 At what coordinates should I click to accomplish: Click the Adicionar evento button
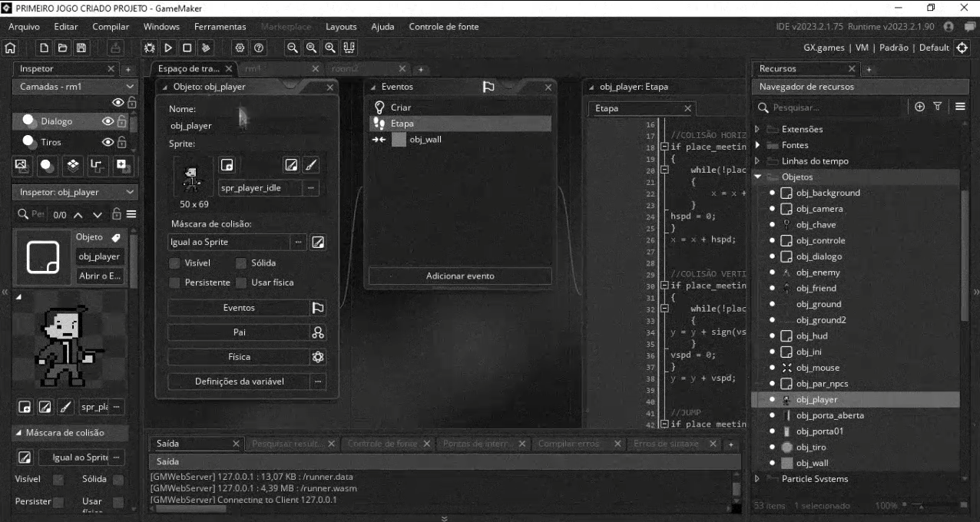[x=460, y=276]
